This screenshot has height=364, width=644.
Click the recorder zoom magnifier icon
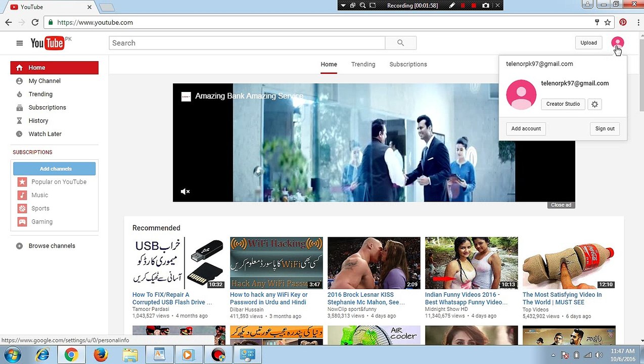(362, 6)
